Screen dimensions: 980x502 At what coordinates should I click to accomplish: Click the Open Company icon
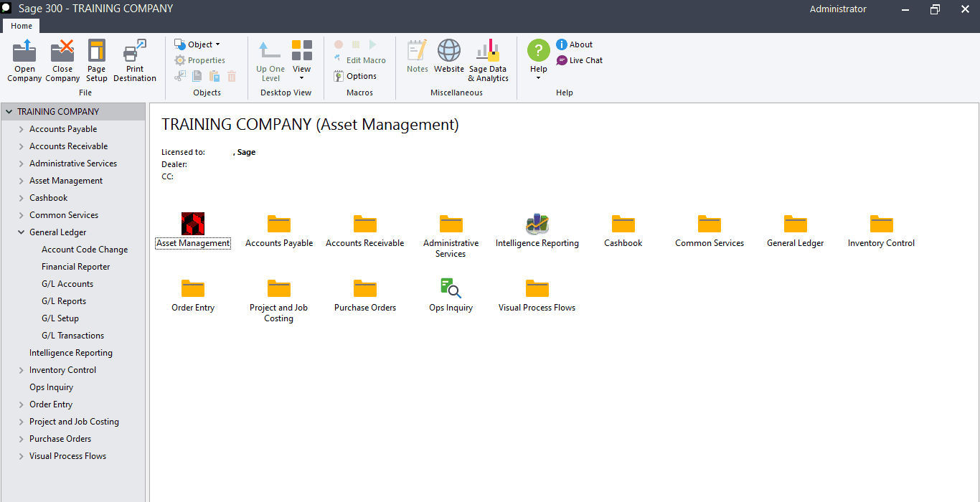(x=24, y=51)
